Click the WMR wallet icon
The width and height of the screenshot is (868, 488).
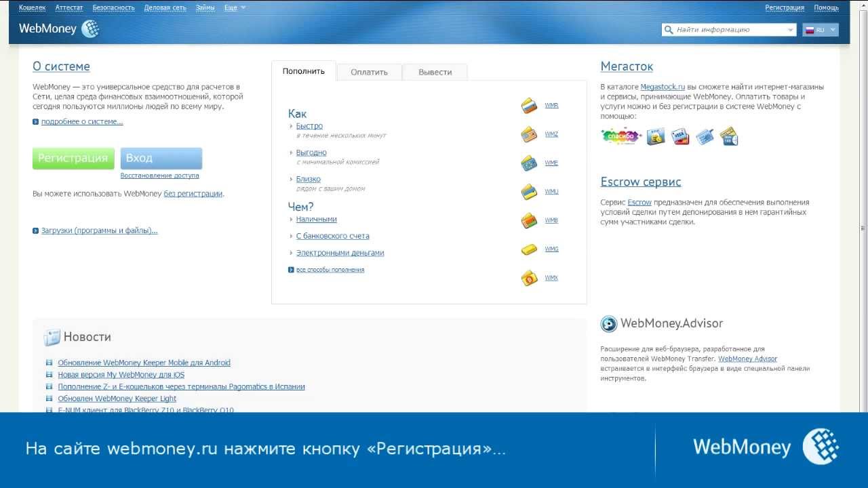pos(529,106)
